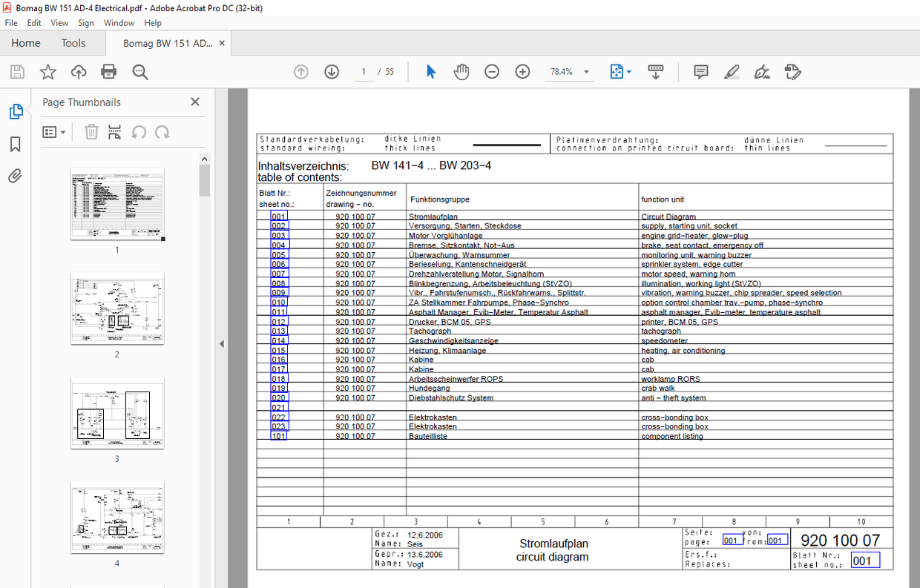Screen dimensions: 920x588
Task: Open the View menu
Action: [59, 23]
